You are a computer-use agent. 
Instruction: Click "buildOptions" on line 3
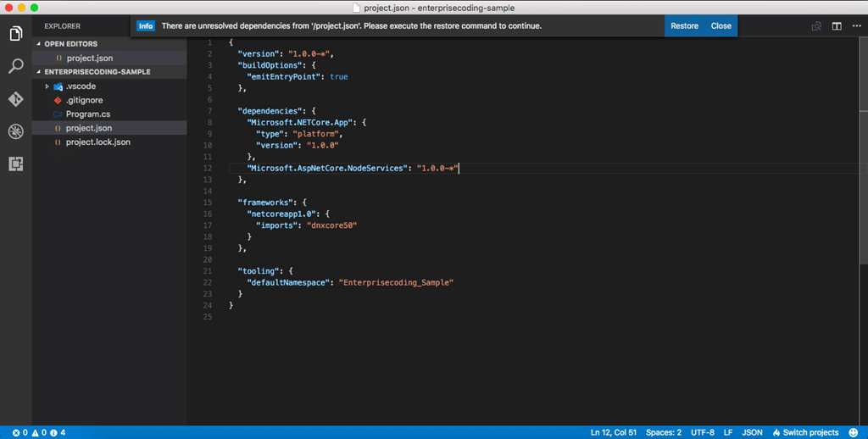268,65
